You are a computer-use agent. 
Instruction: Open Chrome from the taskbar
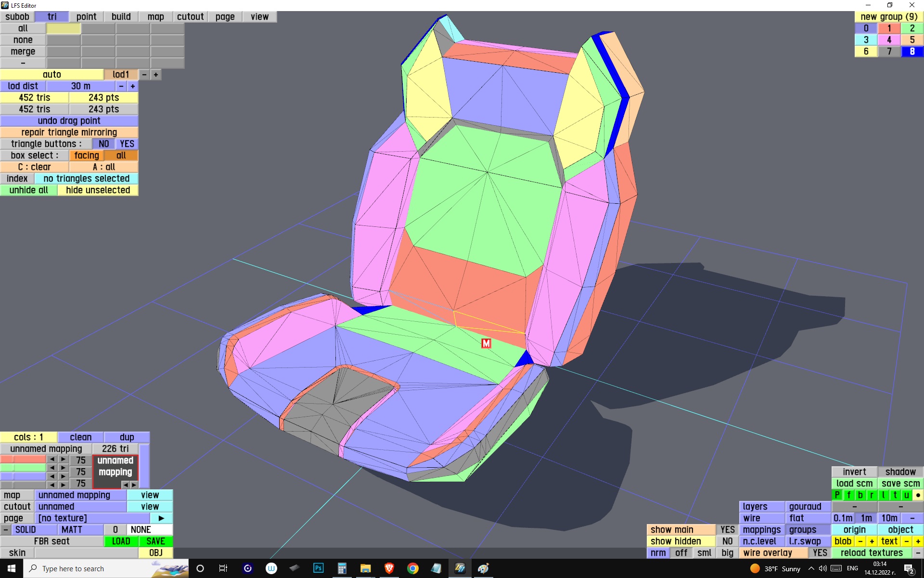point(412,568)
